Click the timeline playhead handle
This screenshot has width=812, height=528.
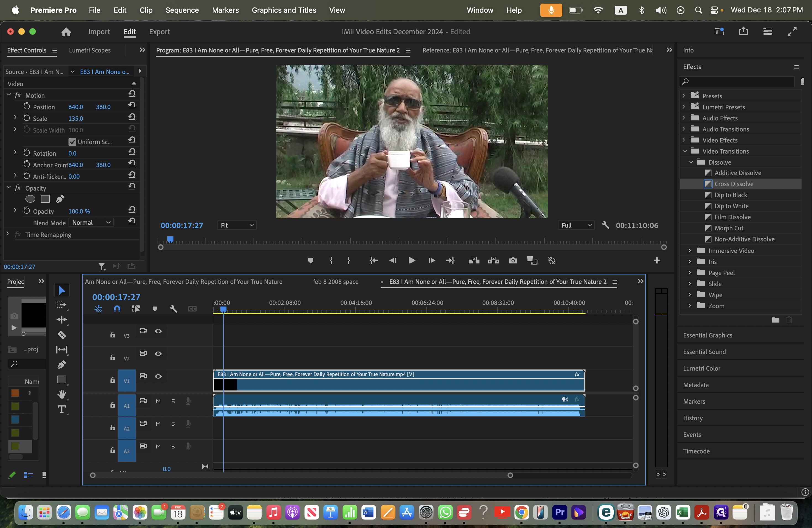click(x=223, y=309)
